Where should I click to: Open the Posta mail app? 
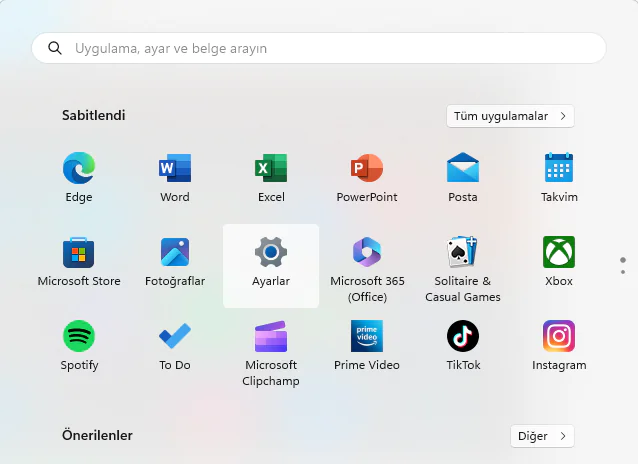[x=463, y=169]
